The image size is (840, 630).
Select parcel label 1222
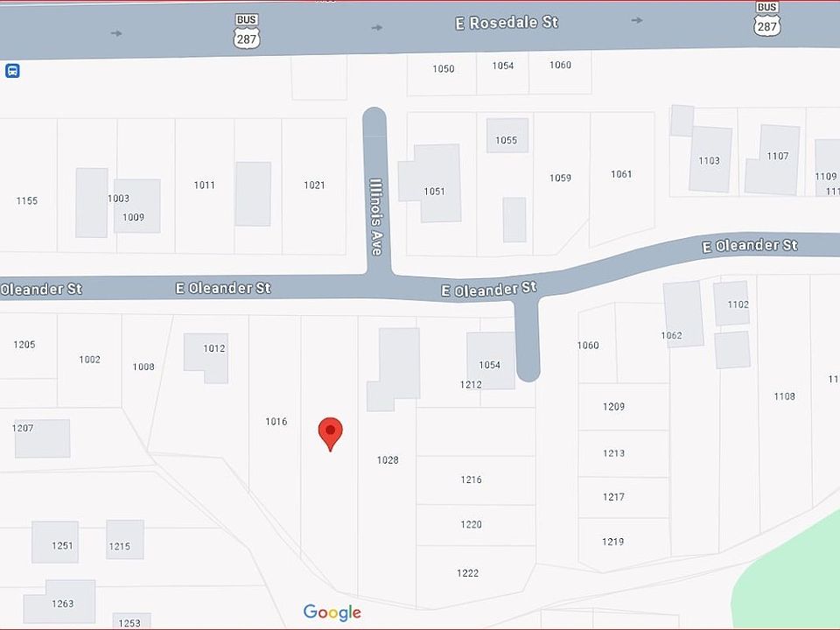coord(467,573)
